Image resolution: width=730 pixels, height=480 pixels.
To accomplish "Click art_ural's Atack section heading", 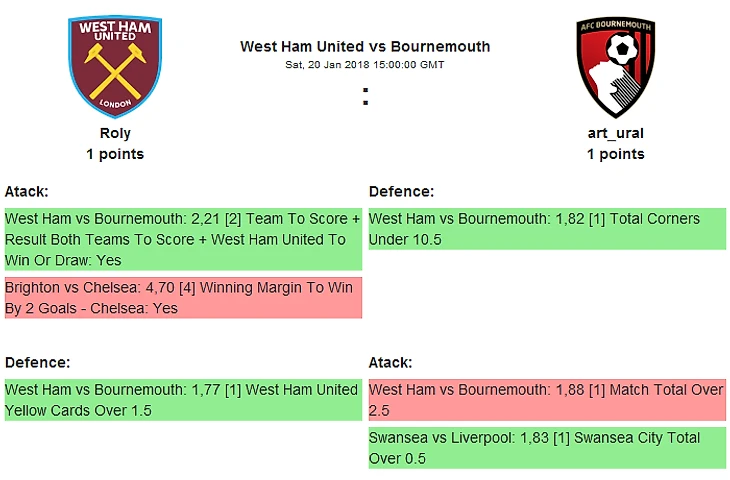I will pyautogui.click(x=391, y=362).
